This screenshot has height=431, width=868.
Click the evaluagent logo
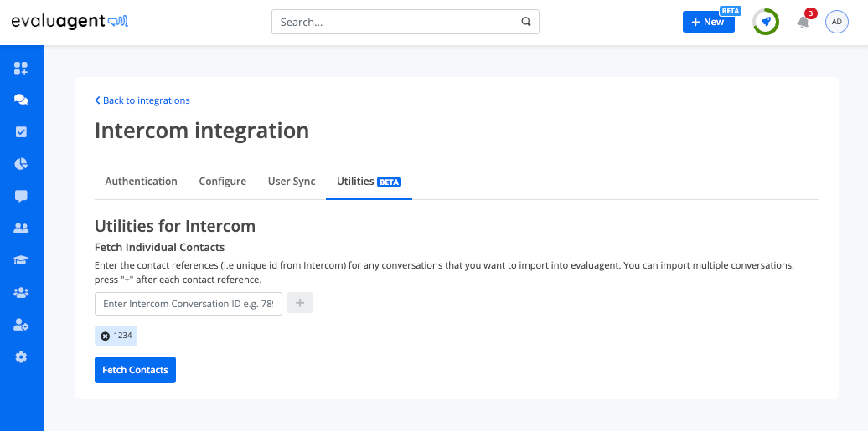coord(70,22)
